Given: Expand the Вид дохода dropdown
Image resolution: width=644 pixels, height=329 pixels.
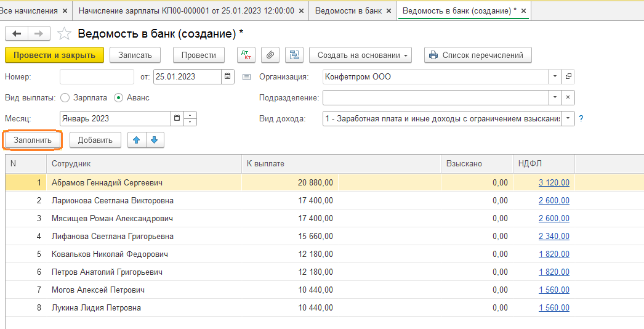Looking at the screenshot, I should pos(568,118).
